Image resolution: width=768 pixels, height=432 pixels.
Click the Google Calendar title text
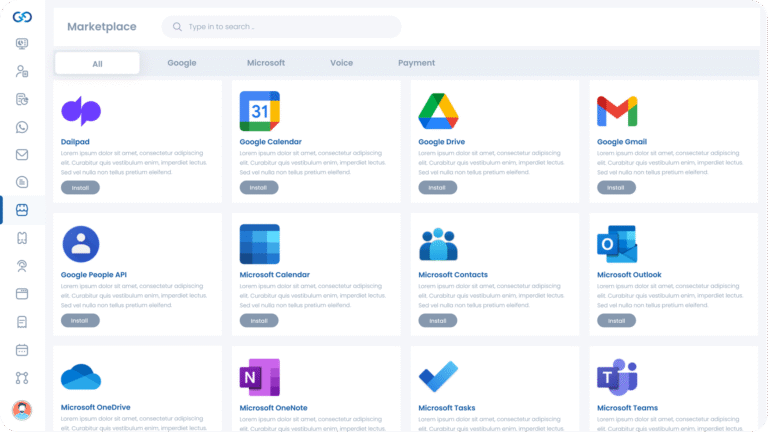(270, 142)
